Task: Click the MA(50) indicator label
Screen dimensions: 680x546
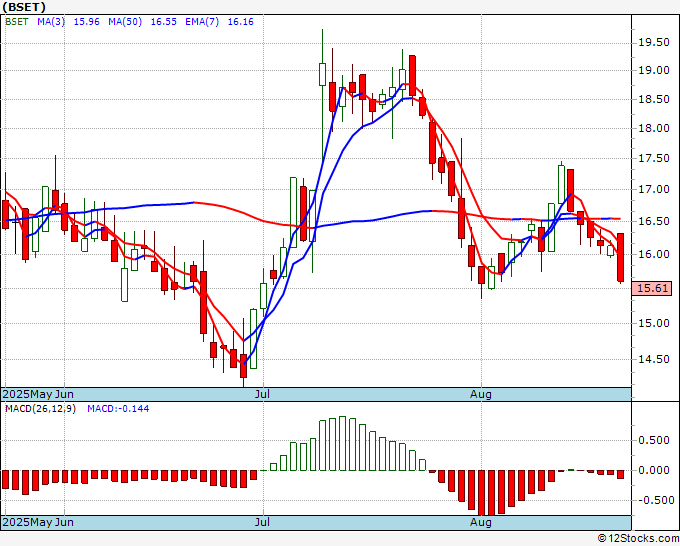Action: (125, 22)
